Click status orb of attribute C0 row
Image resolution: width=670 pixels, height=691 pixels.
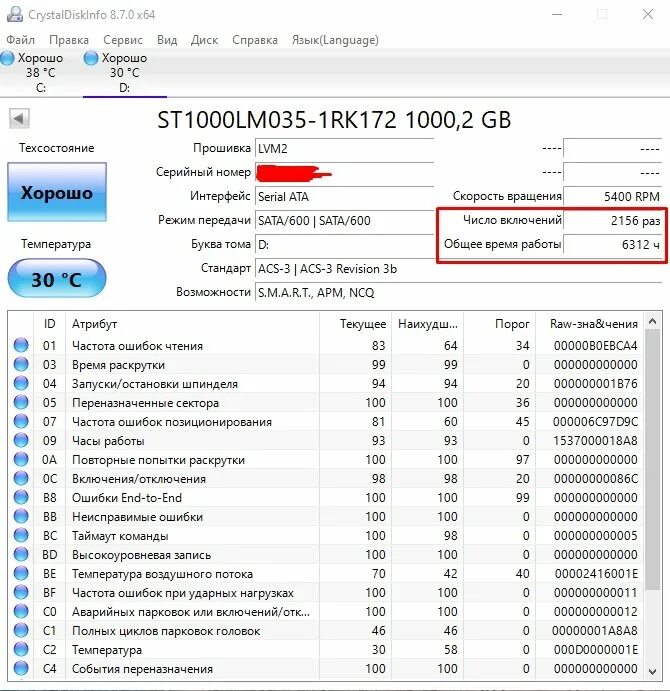pos(21,611)
